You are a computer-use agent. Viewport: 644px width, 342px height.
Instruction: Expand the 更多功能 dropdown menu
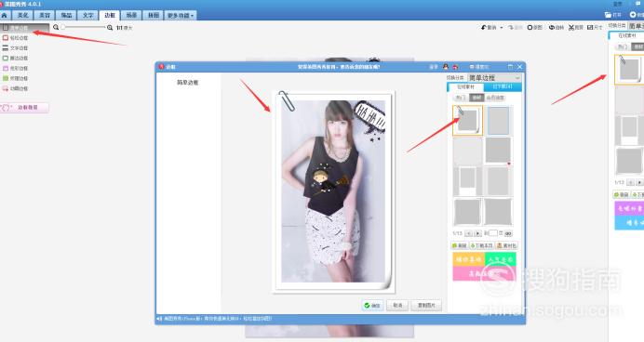[x=181, y=15]
